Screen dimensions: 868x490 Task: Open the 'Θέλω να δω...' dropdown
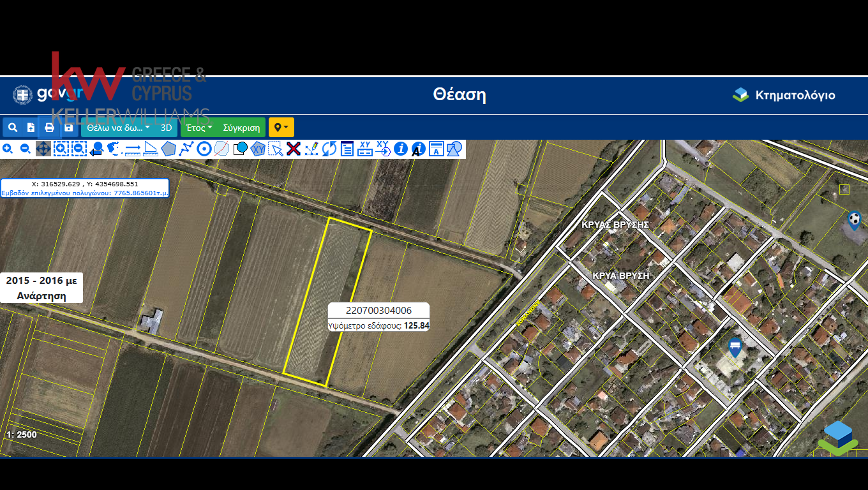pos(119,128)
